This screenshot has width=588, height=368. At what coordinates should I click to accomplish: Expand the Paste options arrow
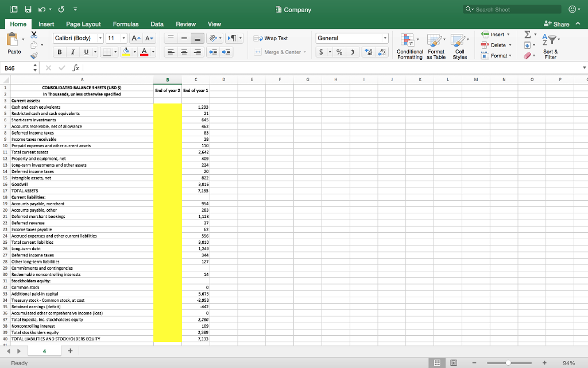coord(23,39)
